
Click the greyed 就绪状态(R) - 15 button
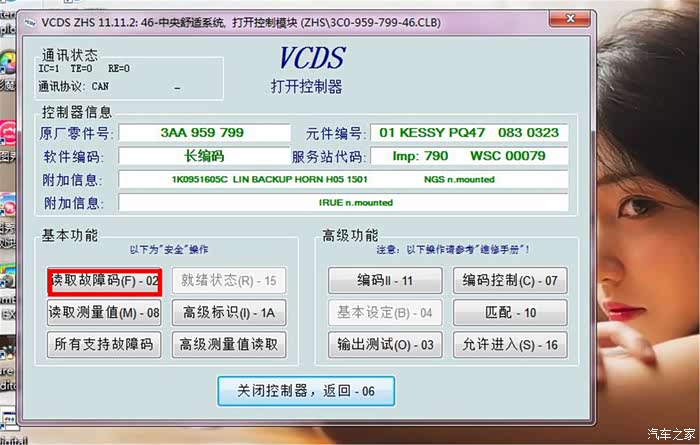coord(229,281)
